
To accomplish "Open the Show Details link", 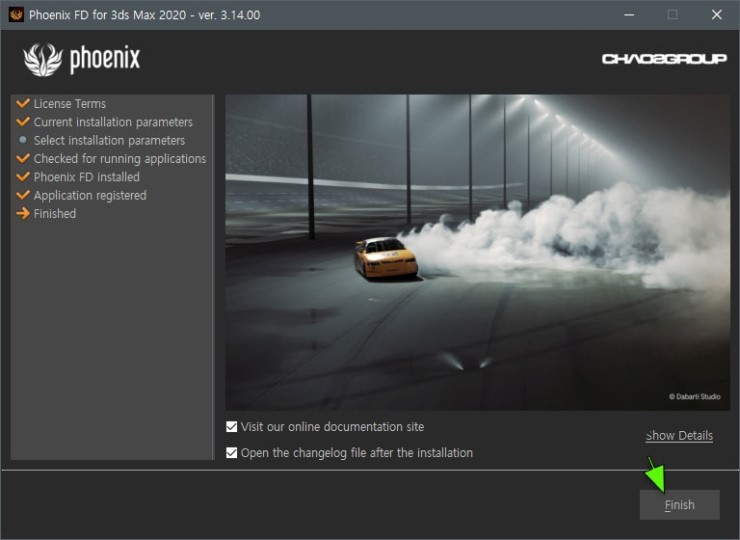I will click(679, 436).
